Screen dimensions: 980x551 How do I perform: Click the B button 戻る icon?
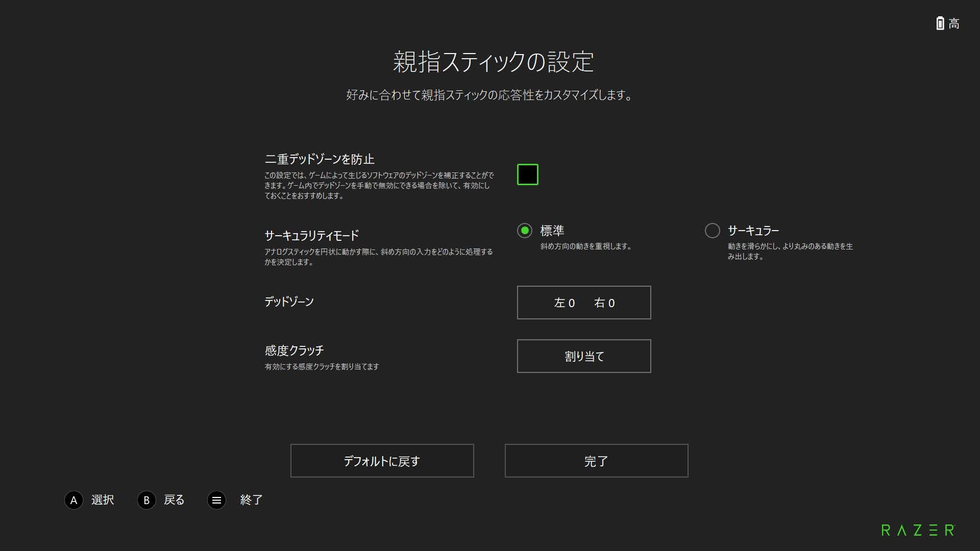coord(146,500)
